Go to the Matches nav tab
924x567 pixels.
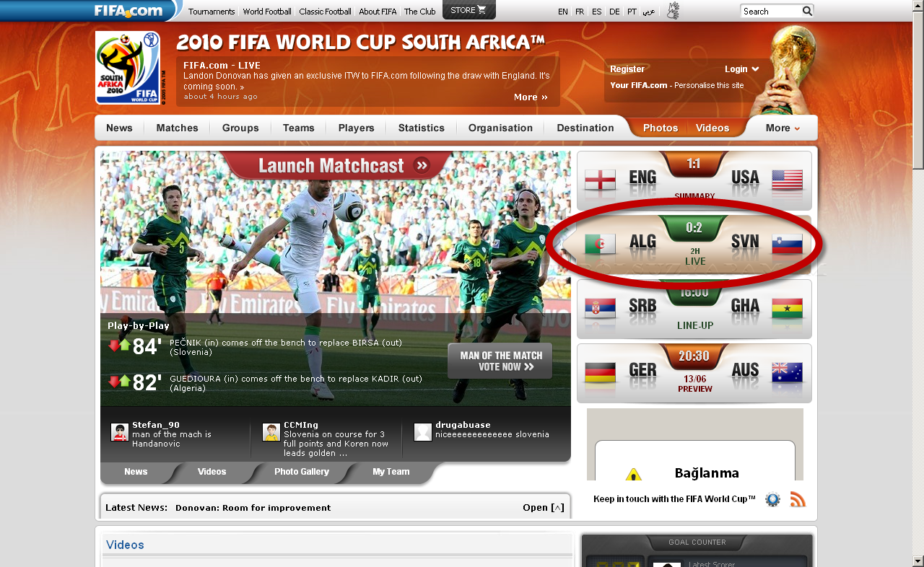177,128
